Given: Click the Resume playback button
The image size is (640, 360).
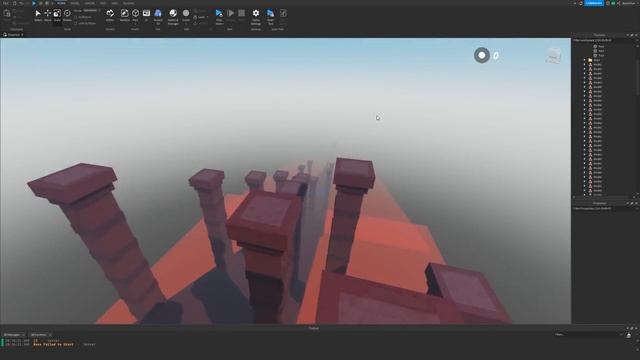Looking at the screenshot, I should coord(231,15).
